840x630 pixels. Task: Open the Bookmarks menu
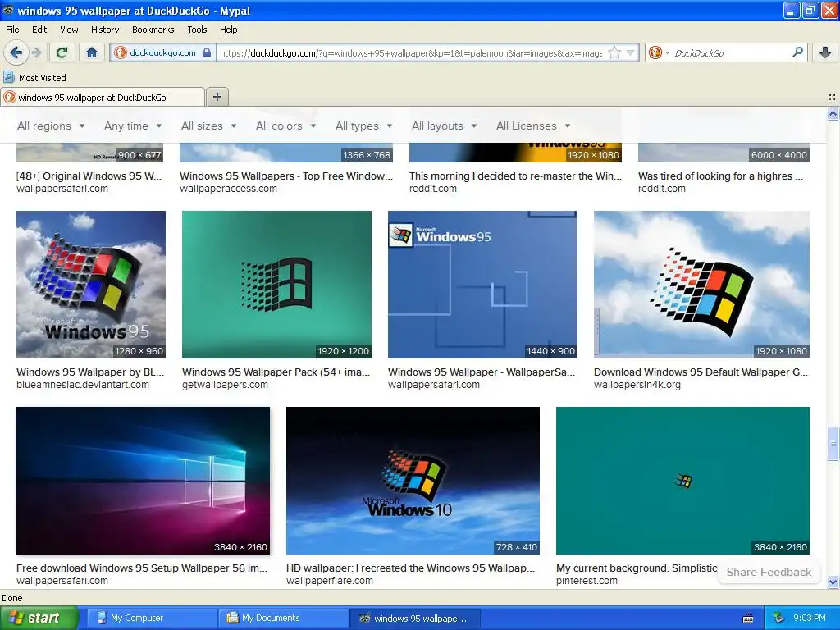[x=153, y=30]
